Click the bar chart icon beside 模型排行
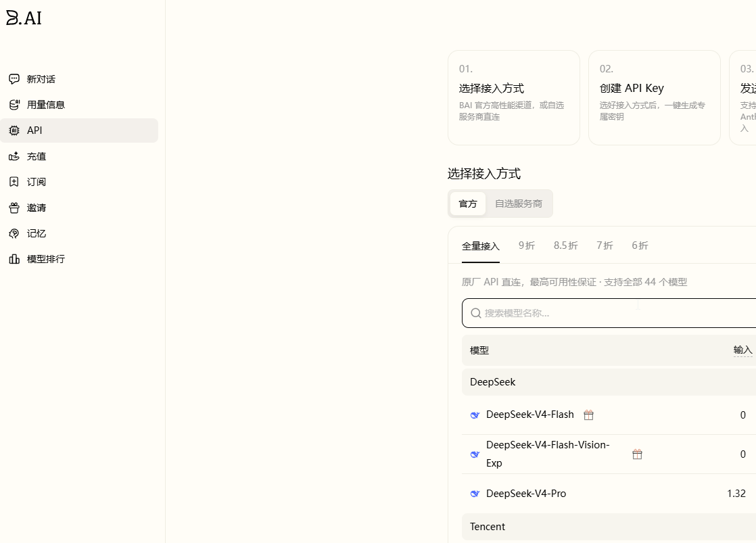The image size is (756, 543). [x=14, y=259]
